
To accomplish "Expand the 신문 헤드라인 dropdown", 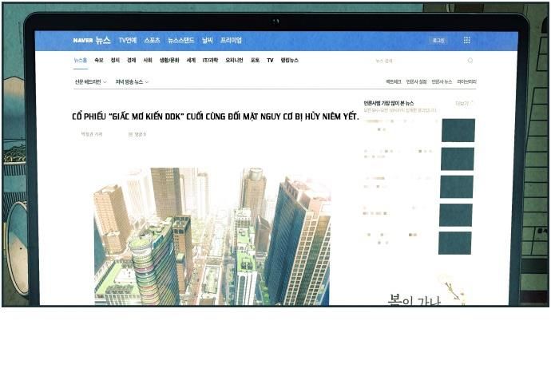I will (90, 81).
